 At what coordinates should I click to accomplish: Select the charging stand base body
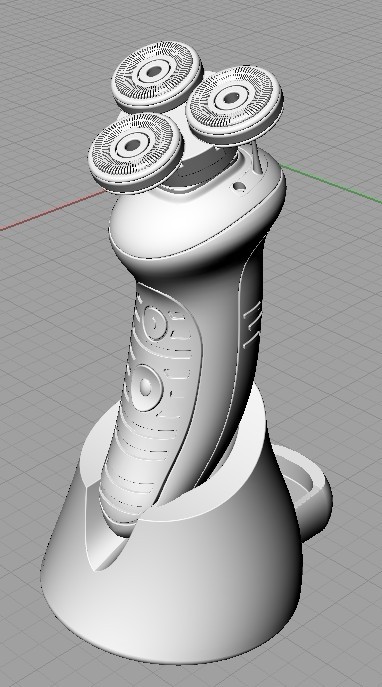pyautogui.click(x=173, y=570)
